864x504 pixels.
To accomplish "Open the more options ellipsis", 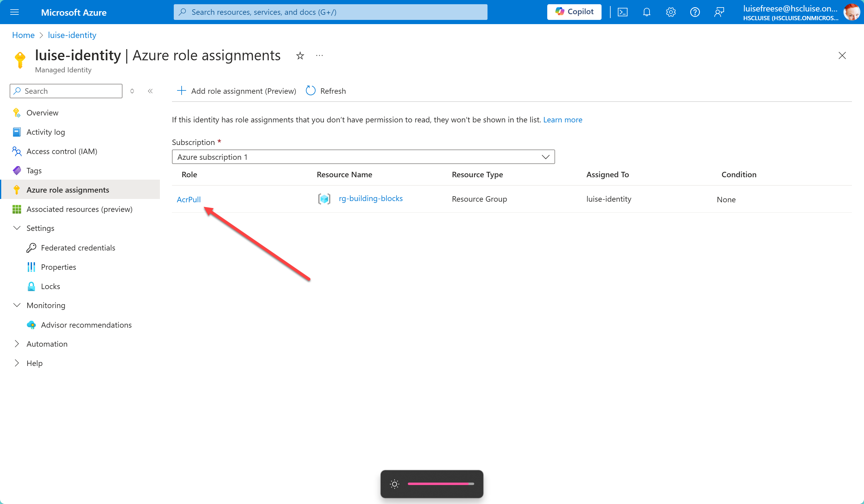I will point(319,55).
